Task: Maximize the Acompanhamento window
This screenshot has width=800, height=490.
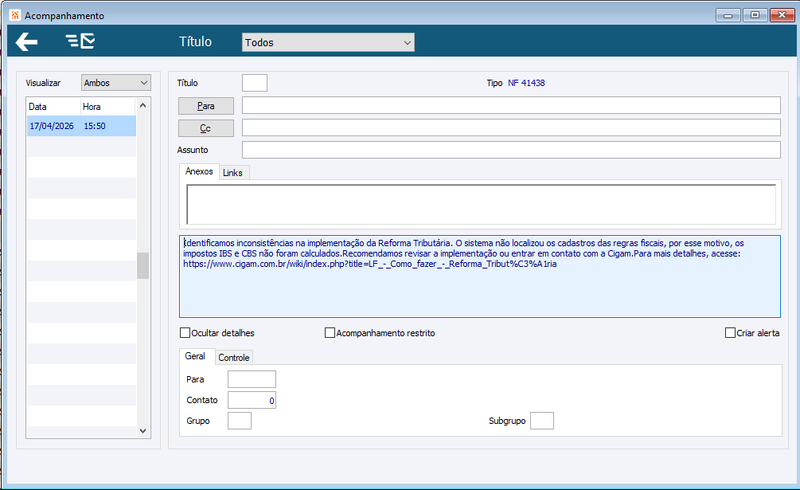Action: [755, 15]
